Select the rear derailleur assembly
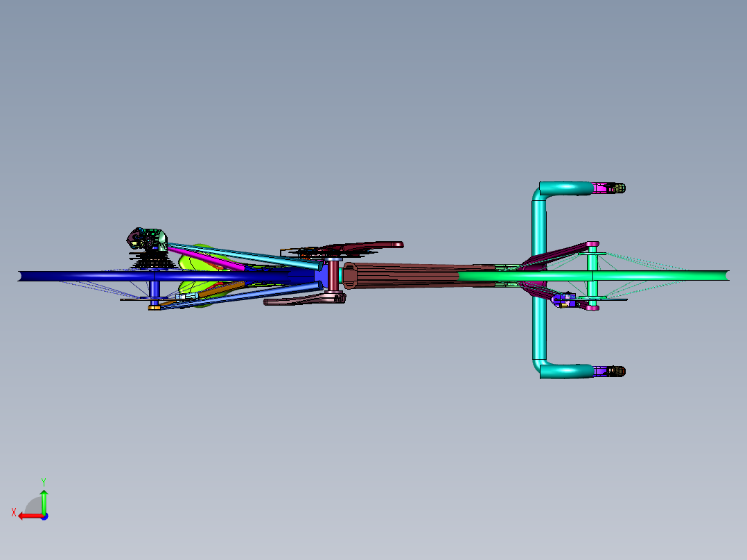The width and height of the screenshot is (747, 560). [x=147, y=239]
